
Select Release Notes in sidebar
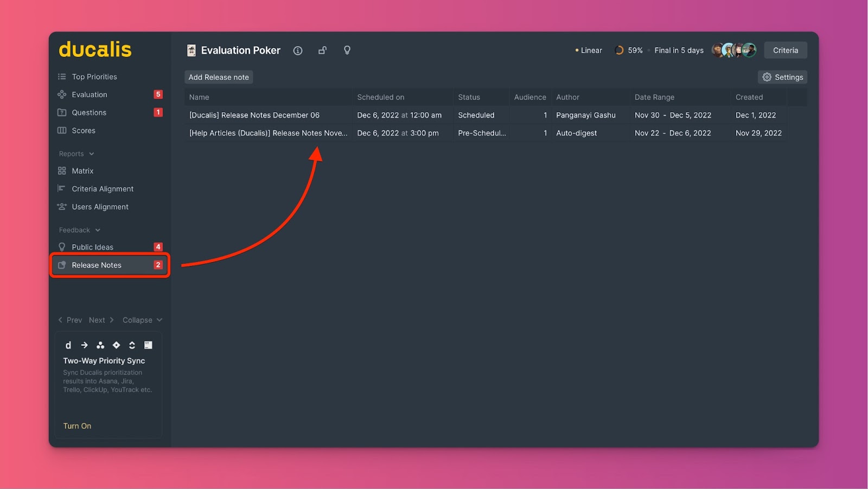[110, 265]
